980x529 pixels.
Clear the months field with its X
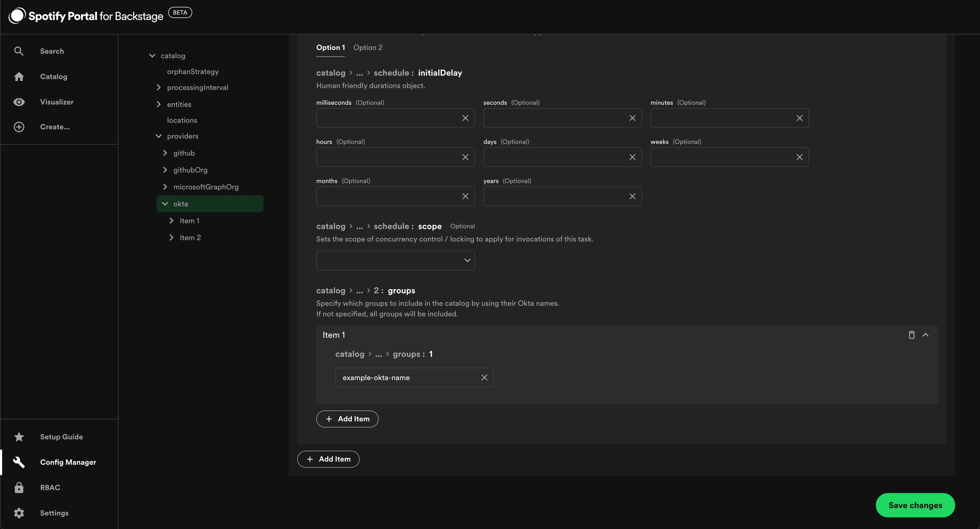465,196
